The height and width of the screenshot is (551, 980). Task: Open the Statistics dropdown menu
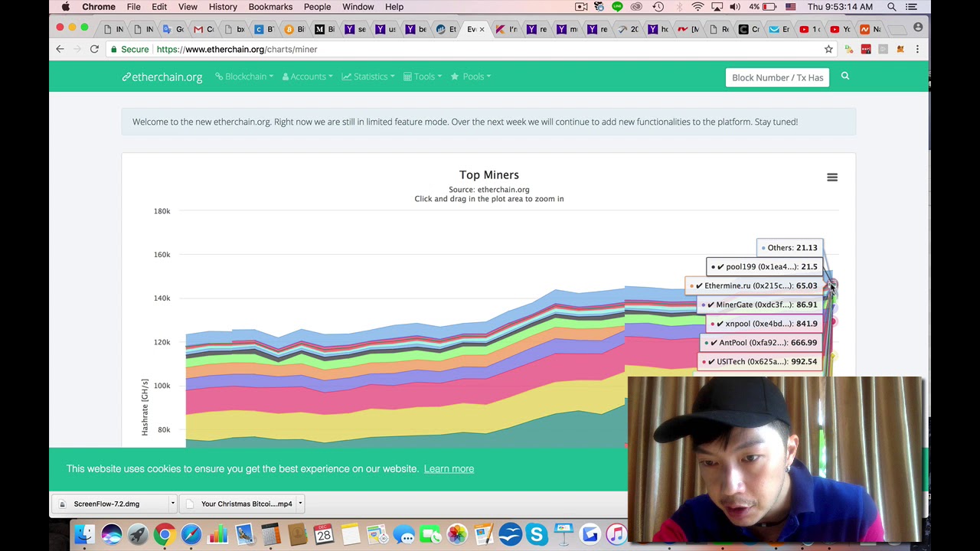click(x=368, y=77)
